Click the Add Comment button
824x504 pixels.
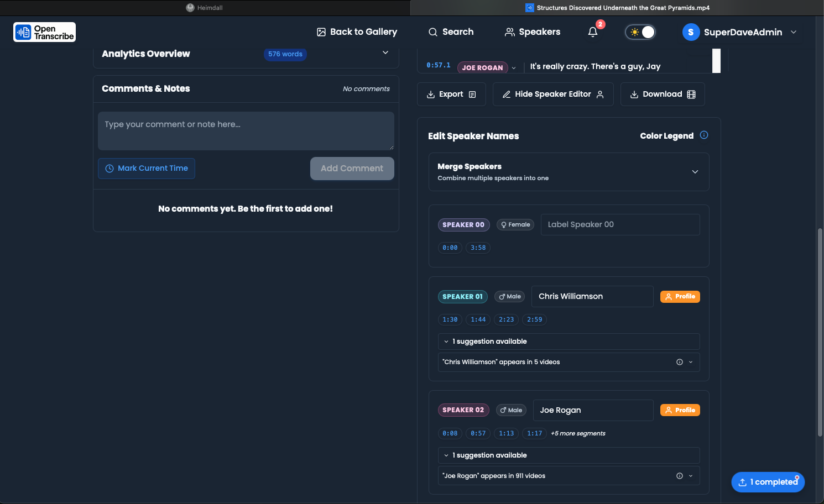click(x=352, y=169)
